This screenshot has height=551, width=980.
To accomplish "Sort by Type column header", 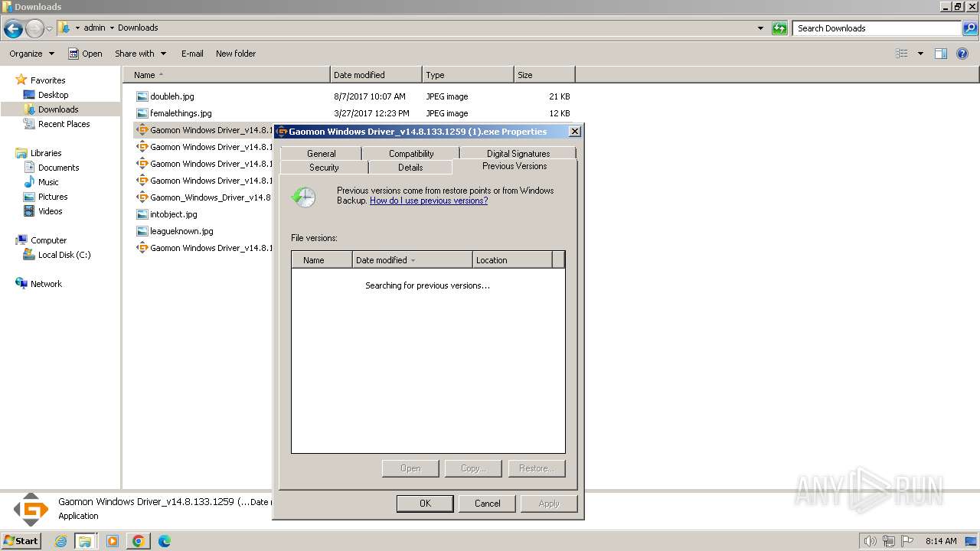I will point(468,75).
